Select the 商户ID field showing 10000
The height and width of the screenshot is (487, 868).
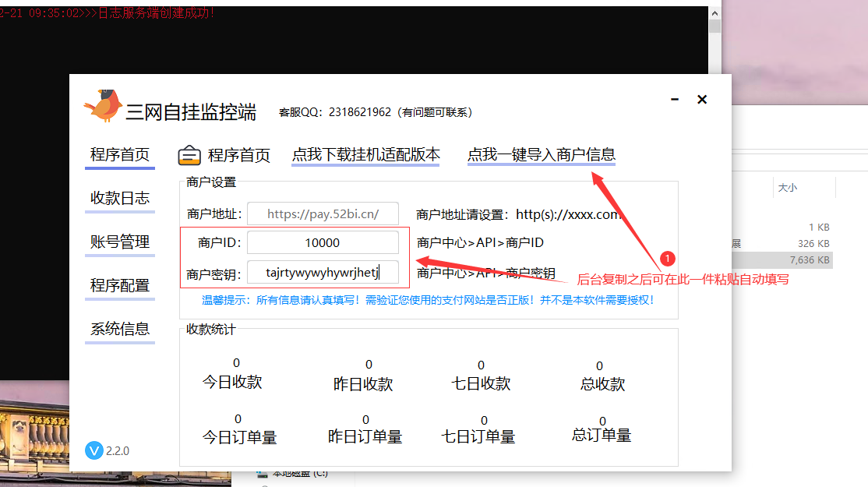point(322,242)
